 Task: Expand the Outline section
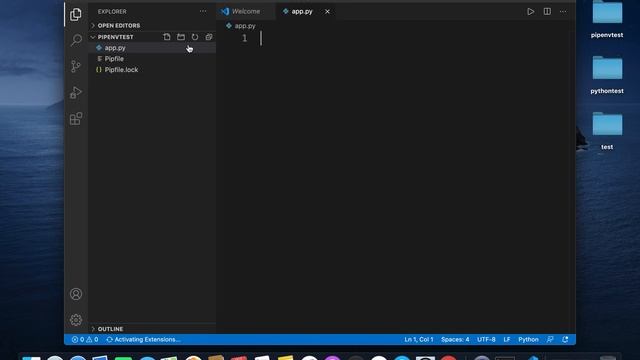(152, 329)
